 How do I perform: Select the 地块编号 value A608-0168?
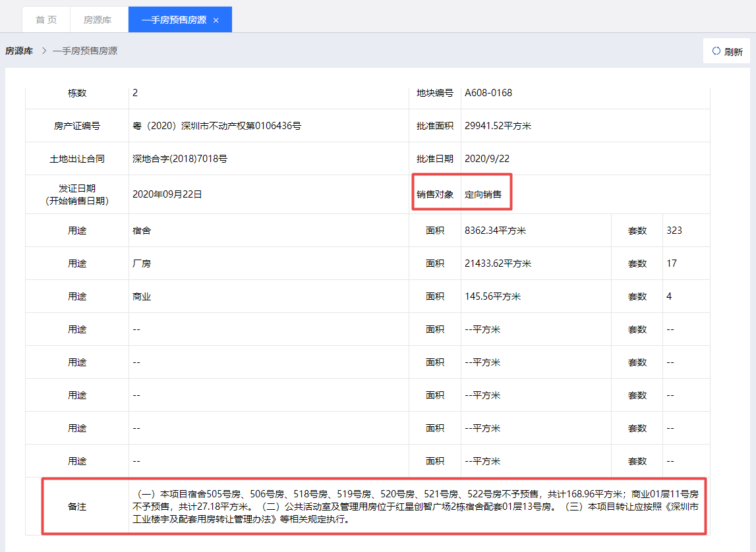(488, 93)
